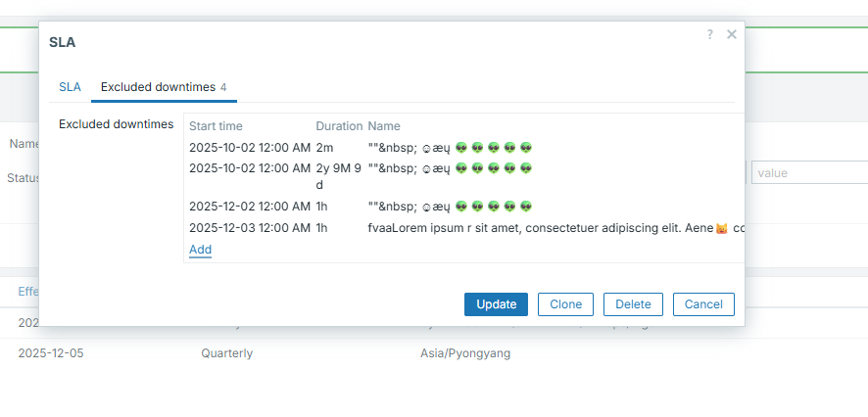Select the Excluded downtimes tab
Viewport: 868px width, 417px height.
[164, 87]
